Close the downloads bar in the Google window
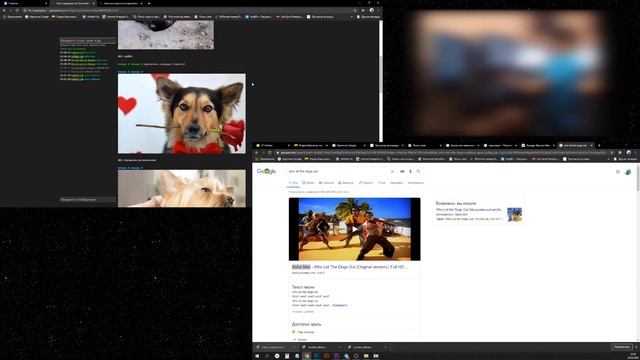The width and height of the screenshot is (640, 360). point(636,347)
